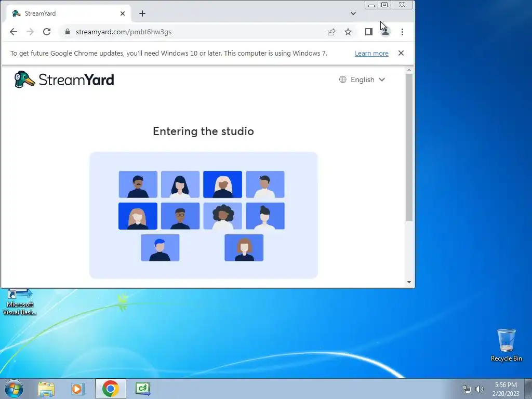Click the Entering the studio heading

(203, 131)
